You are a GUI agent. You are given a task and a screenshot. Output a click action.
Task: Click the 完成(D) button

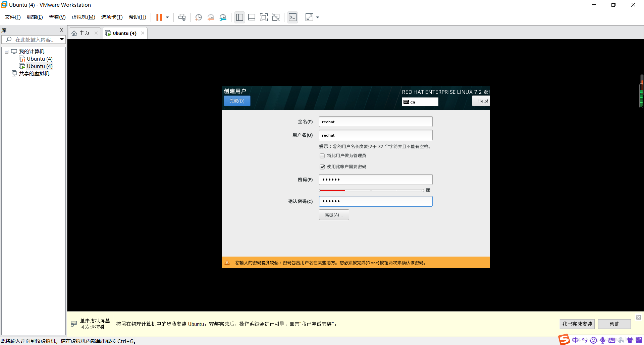point(237,101)
